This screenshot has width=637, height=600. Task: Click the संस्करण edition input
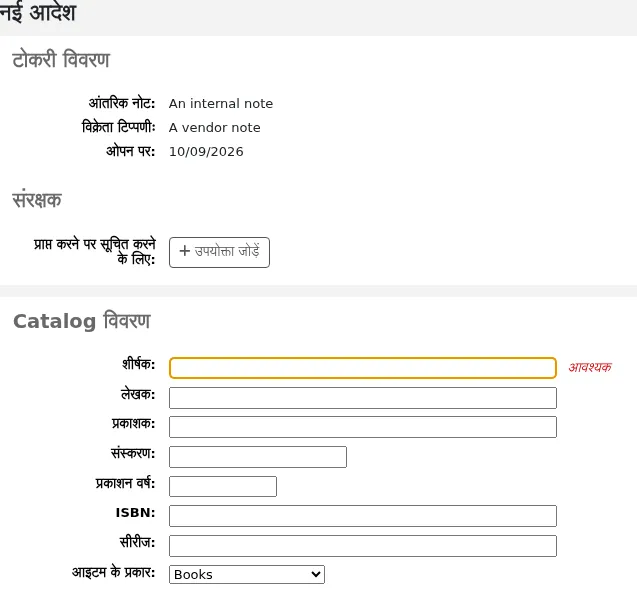click(x=258, y=457)
